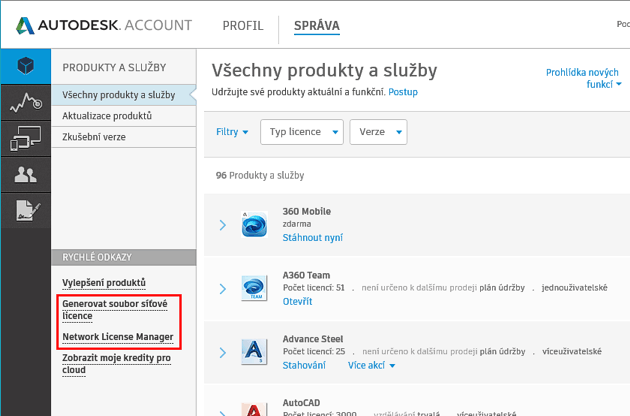Click the PRODUKTY A SLUŽBY header

(x=114, y=68)
